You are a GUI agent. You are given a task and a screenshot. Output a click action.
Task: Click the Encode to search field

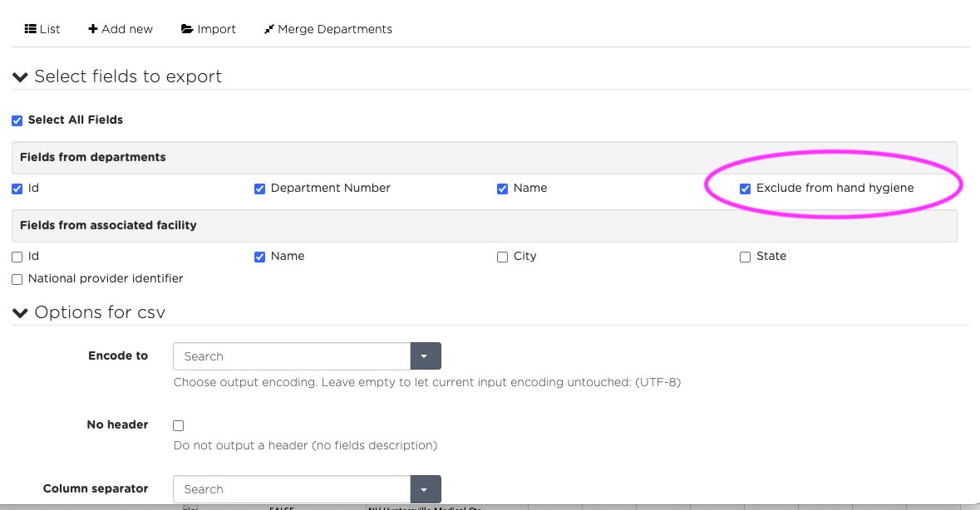pos(291,356)
